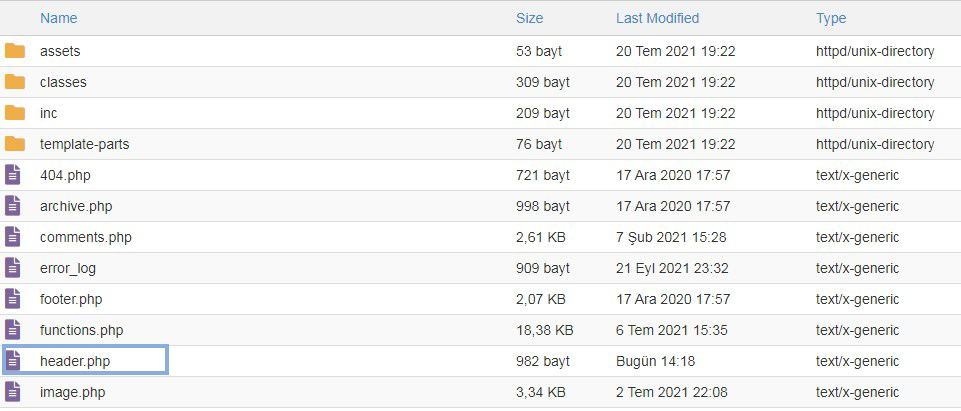Click the assets folder icon
This screenshot has width=961, height=411.
point(15,51)
